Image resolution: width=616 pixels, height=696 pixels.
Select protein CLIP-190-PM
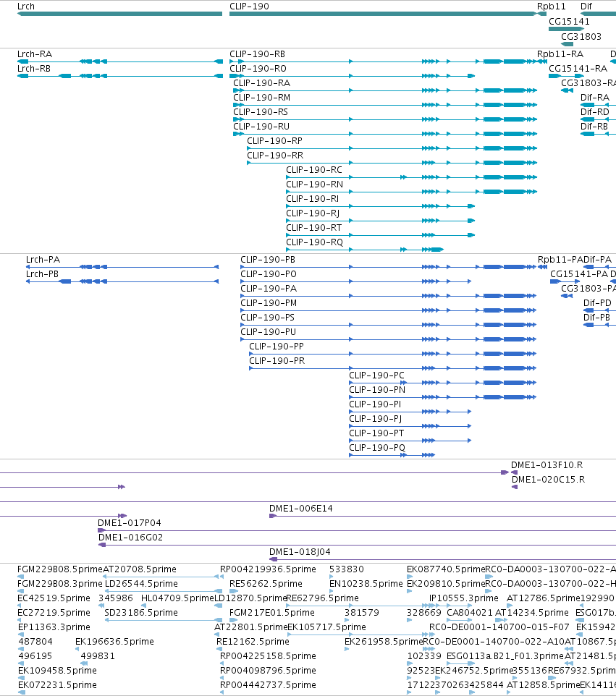click(x=269, y=303)
